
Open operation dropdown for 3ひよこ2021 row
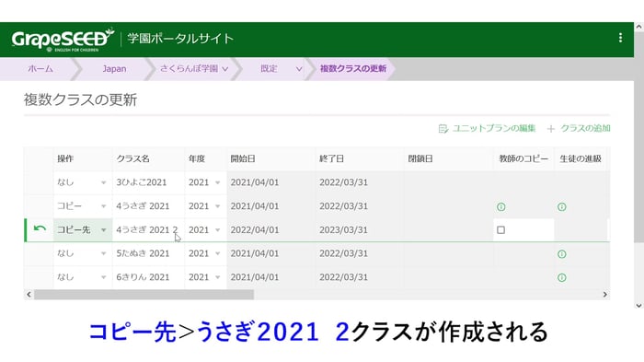[103, 182]
